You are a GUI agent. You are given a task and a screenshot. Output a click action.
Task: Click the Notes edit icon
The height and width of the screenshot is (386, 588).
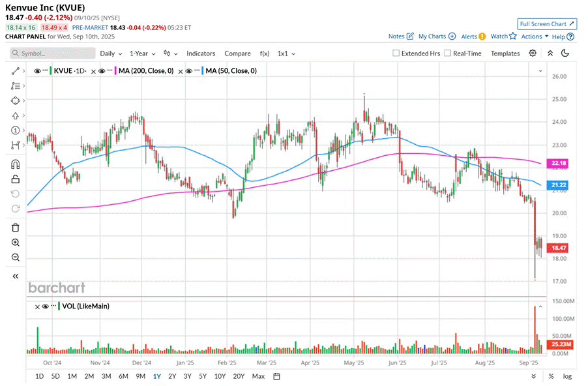click(x=410, y=37)
